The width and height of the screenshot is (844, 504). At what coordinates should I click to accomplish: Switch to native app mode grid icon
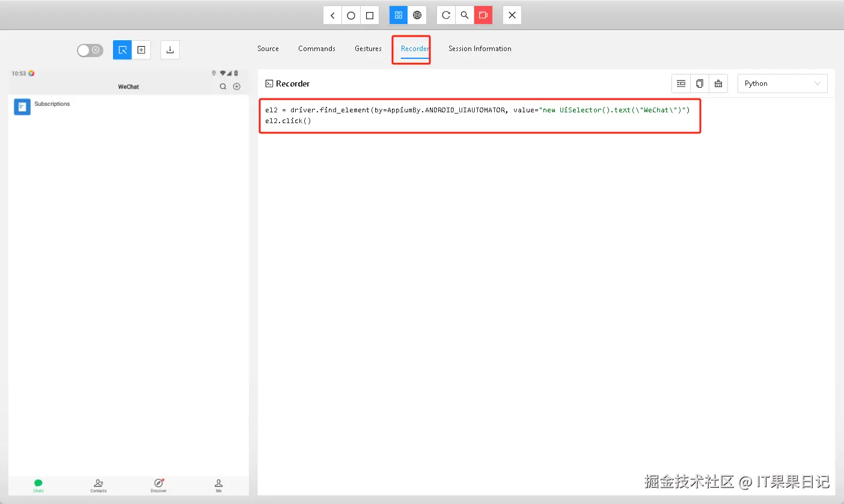(x=399, y=15)
